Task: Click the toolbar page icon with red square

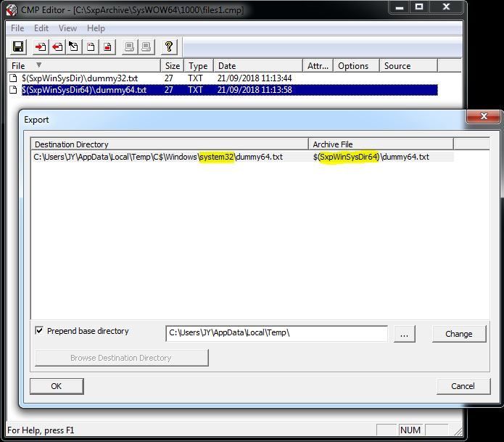Action: (107, 47)
